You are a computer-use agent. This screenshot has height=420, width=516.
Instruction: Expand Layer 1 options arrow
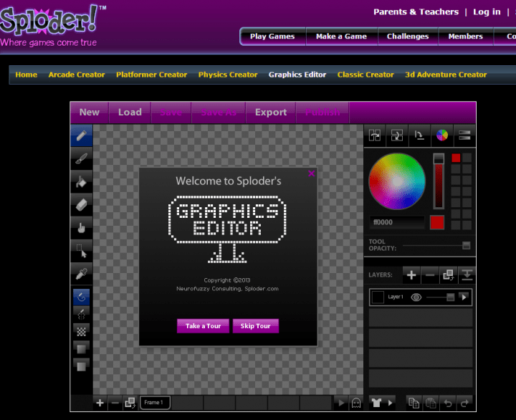tap(464, 297)
